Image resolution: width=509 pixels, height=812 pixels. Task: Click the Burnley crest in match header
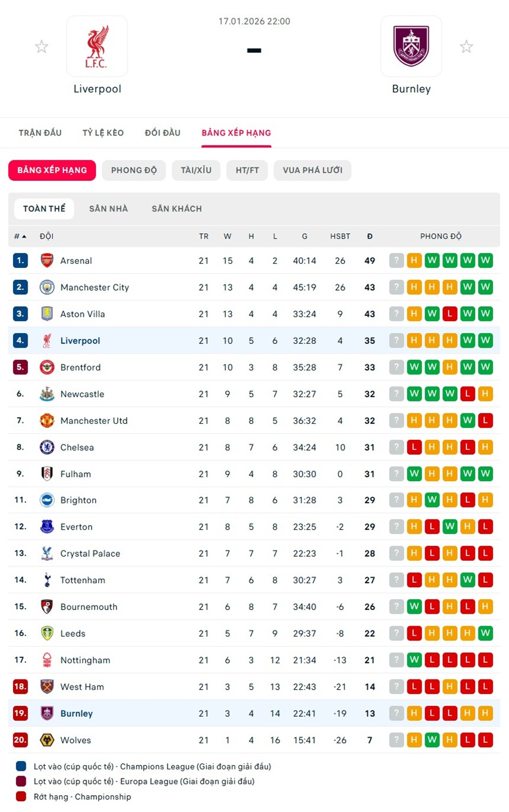[411, 46]
